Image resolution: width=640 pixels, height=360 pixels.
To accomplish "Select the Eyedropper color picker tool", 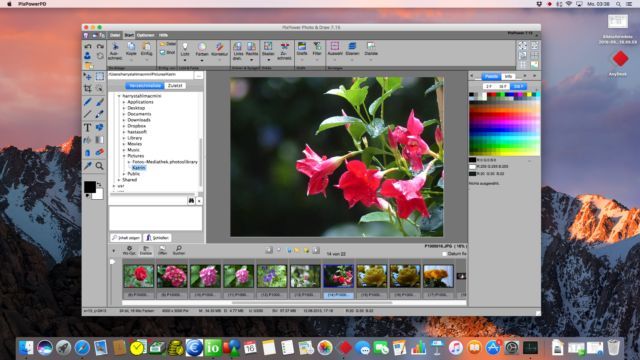I will 88,166.
